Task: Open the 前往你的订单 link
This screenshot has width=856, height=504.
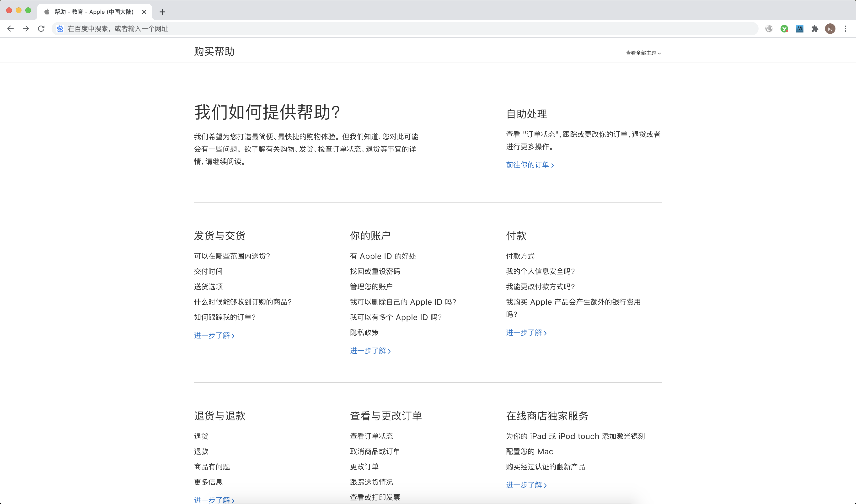Action: [530, 165]
